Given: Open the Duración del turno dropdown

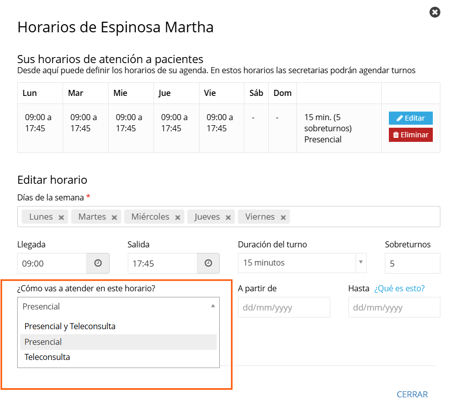Looking at the screenshot, I should pos(302,263).
